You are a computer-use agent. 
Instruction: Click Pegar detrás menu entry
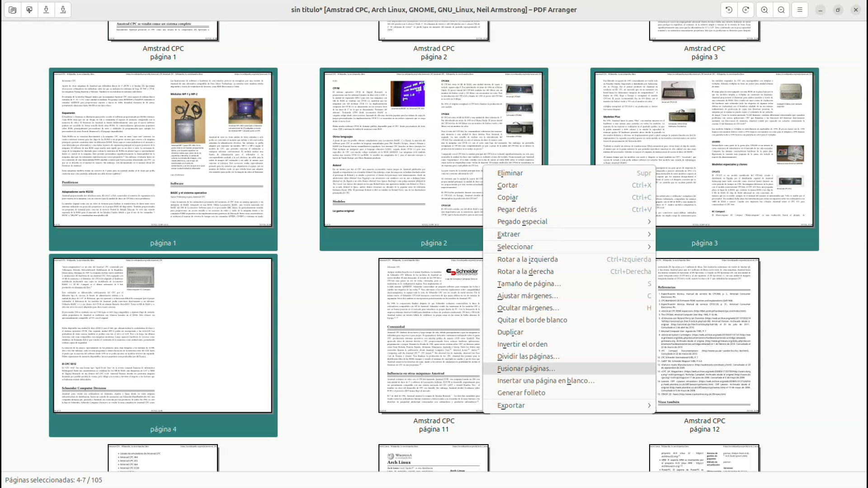[570, 210]
